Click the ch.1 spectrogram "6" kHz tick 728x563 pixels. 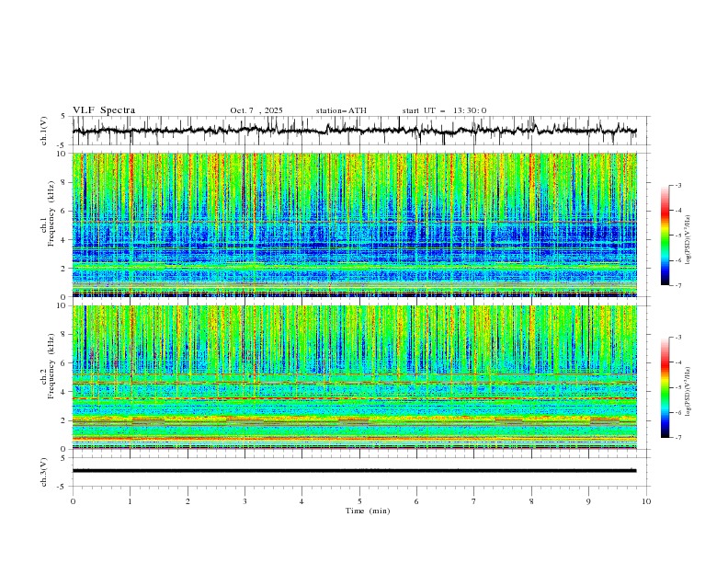pyautogui.click(x=64, y=211)
